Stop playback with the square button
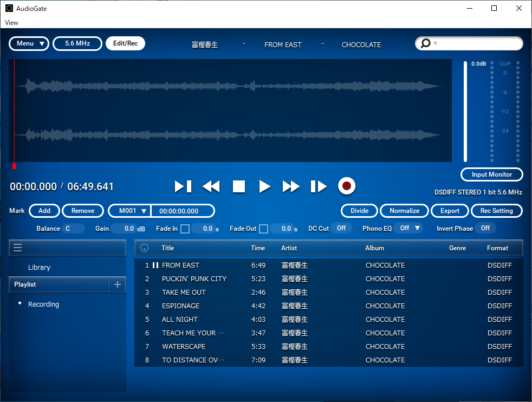The height and width of the screenshot is (402, 532). tap(239, 186)
